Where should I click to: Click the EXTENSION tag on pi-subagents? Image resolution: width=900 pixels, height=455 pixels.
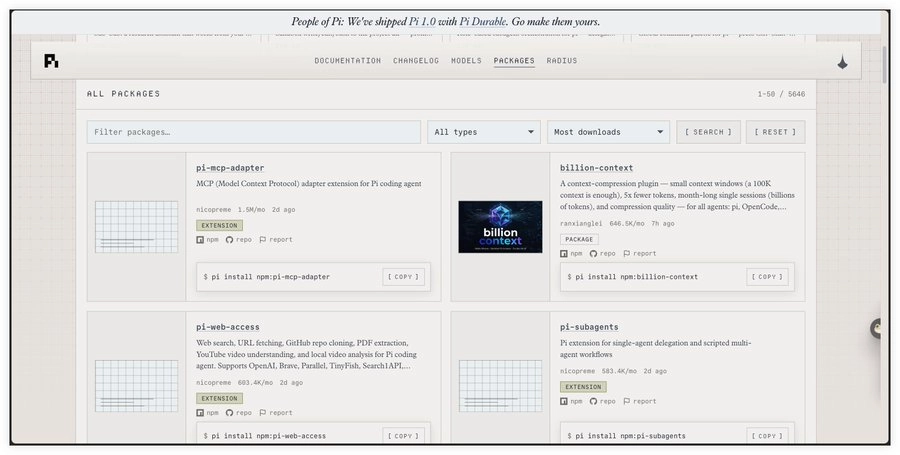(x=583, y=387)
